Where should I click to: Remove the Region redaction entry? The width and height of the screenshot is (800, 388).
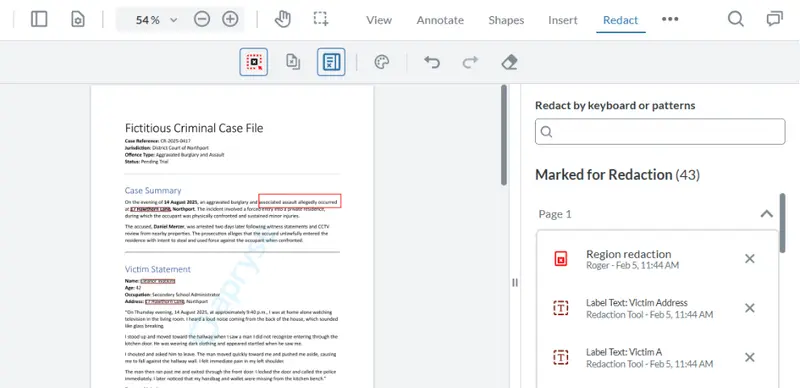[749, 259]
